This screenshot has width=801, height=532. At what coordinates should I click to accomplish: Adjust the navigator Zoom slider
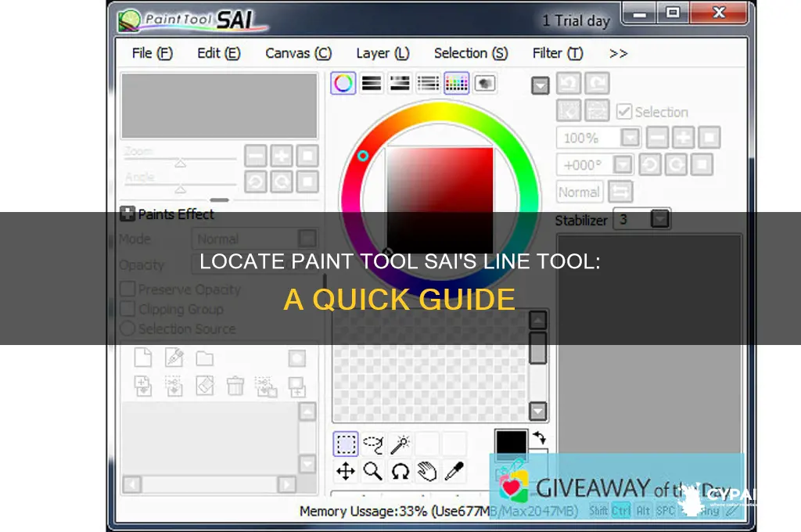click(x=180, y=160)
